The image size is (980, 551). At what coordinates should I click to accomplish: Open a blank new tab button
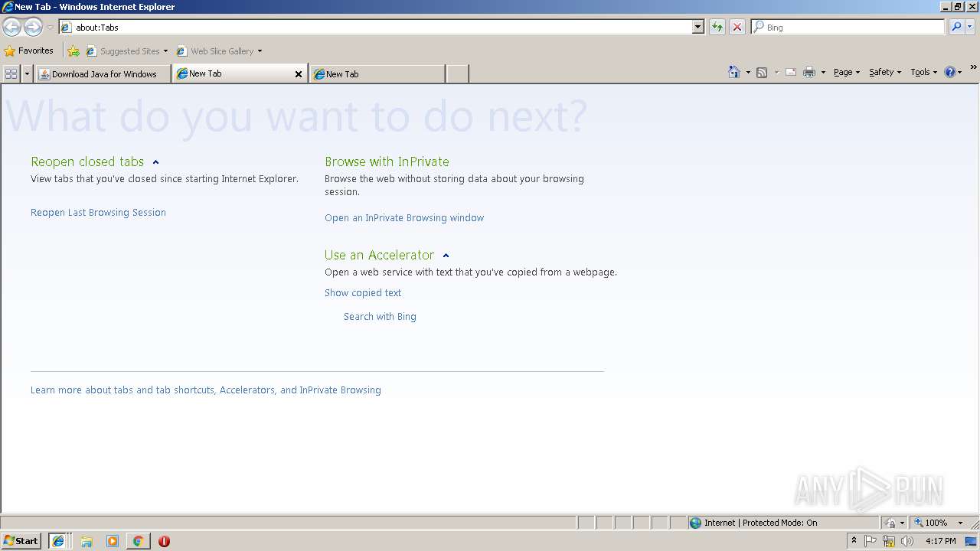[457, 73]
